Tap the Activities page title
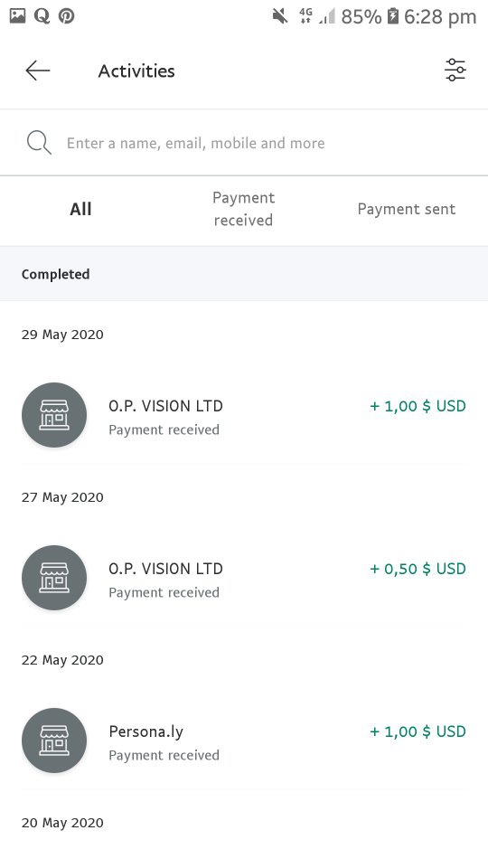 [136, 71]
